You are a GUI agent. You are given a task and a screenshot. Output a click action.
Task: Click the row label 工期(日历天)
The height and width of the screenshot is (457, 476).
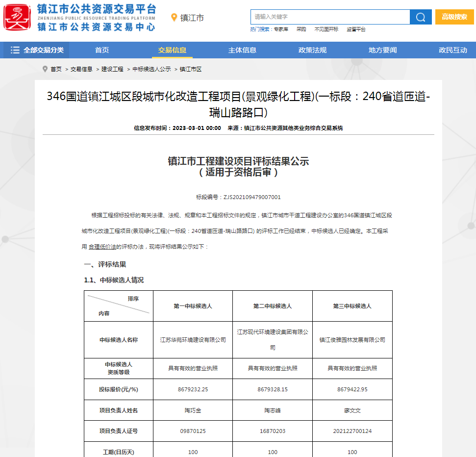(119, 452)
